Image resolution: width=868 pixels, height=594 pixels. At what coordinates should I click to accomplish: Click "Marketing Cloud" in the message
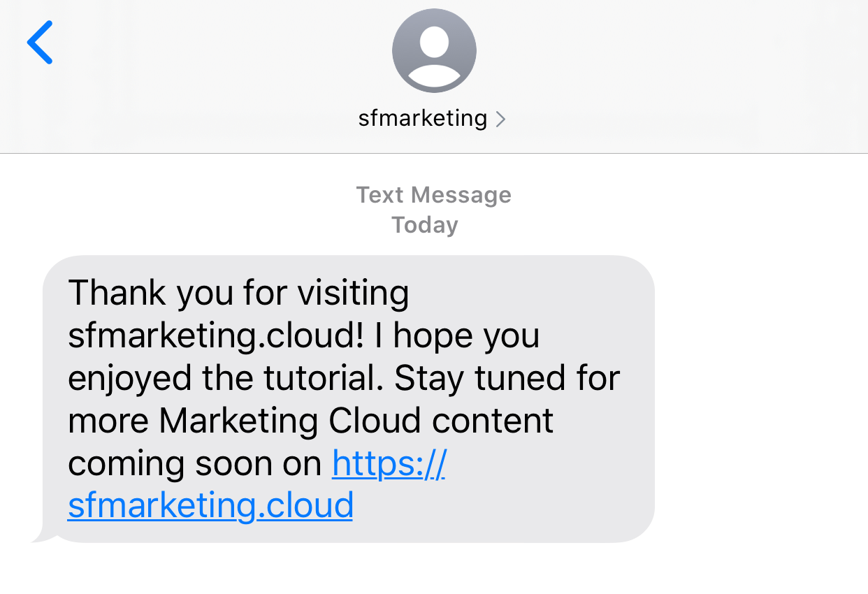click(x=289, y=421)
